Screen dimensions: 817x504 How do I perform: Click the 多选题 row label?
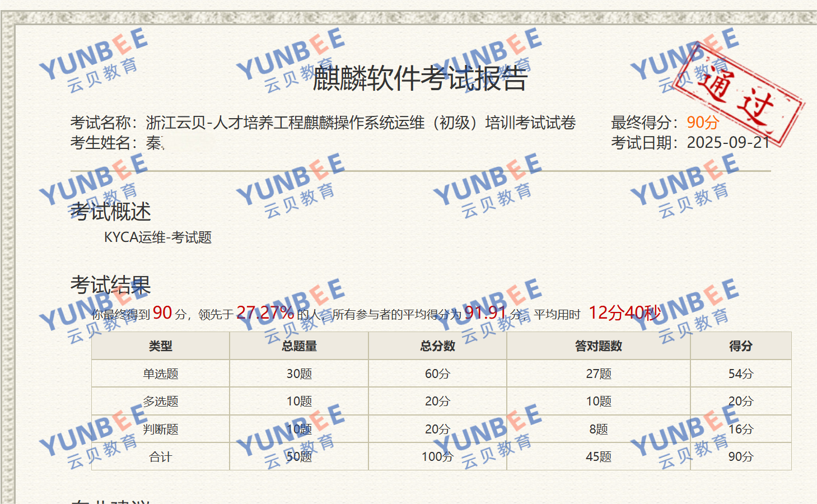pos(161,402)
